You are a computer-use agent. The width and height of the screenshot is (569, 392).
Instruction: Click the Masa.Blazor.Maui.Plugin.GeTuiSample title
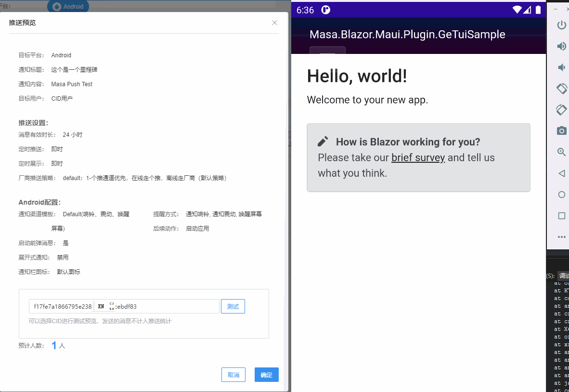407,34
